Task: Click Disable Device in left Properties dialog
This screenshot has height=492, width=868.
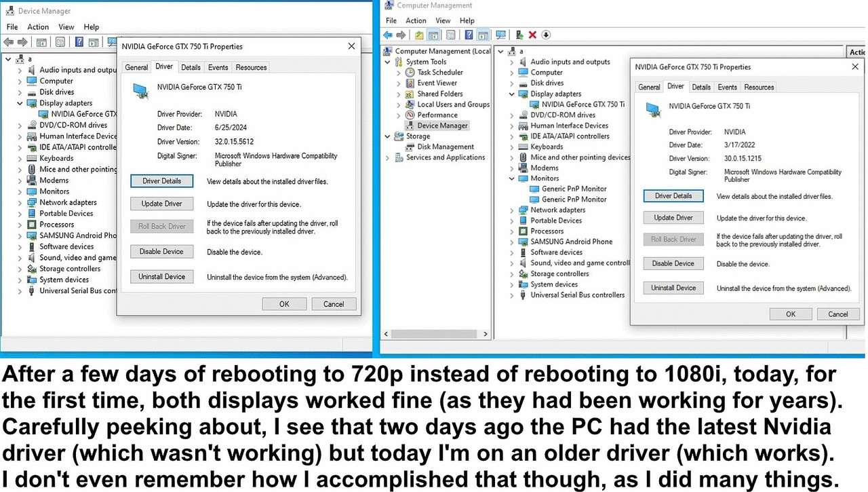Action: point(161,252)
